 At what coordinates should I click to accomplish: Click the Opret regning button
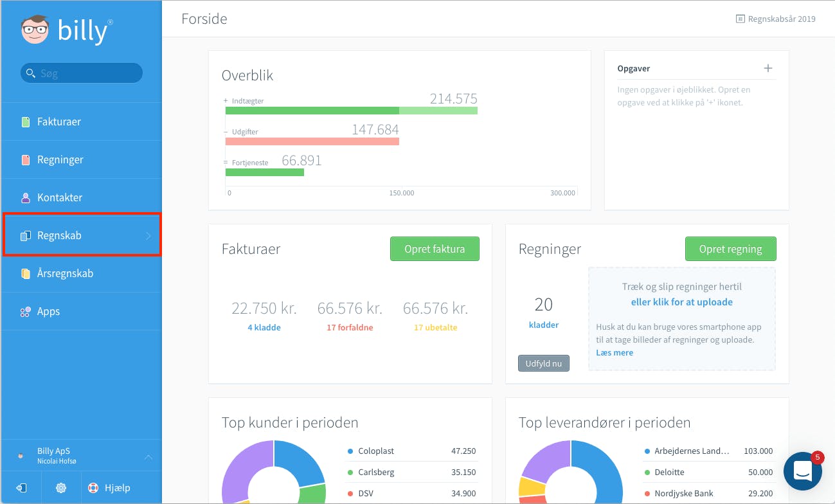730,249
